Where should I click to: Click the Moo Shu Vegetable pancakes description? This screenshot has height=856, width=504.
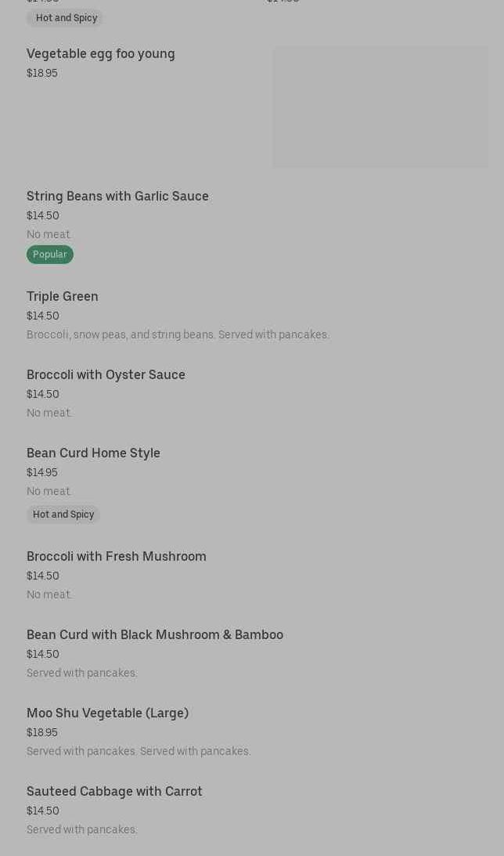coord(139,751)
